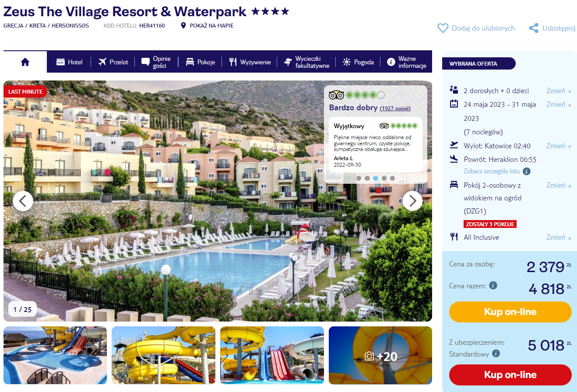This screenshot has width=577, height=392.
Task: Open the +20 photos thumbnail
Action: [380, 355]
